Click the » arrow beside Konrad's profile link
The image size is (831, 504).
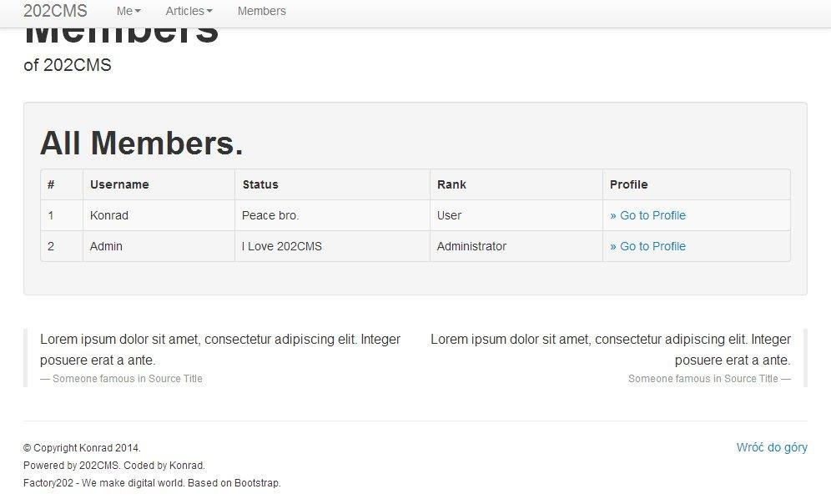pos(613,215)
